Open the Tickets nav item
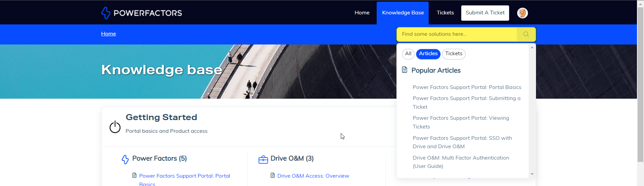This screenshot has width=644, height=186. click(x=445, y=13)
